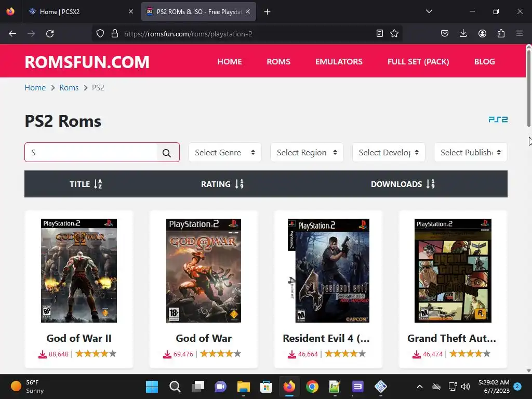Screen dimensions: 532x399
Task: Open the Select Genre dropdown
Action: click(x=224, y=152)
